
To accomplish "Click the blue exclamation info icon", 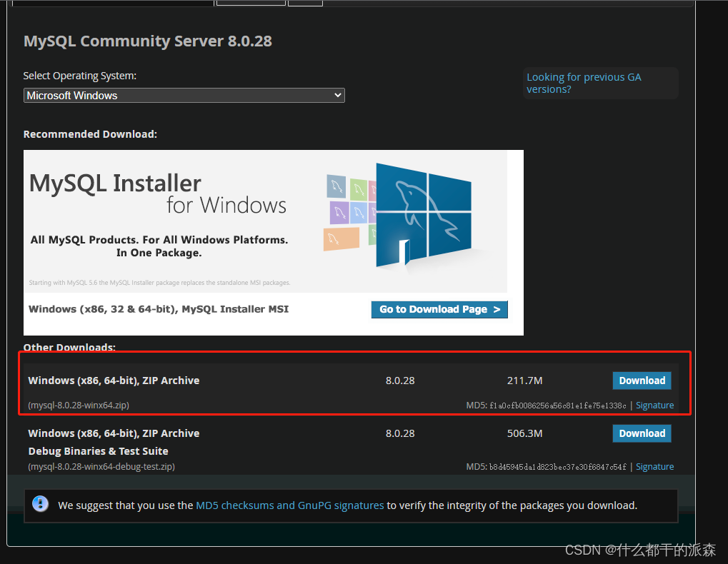I will coord(41,504).
